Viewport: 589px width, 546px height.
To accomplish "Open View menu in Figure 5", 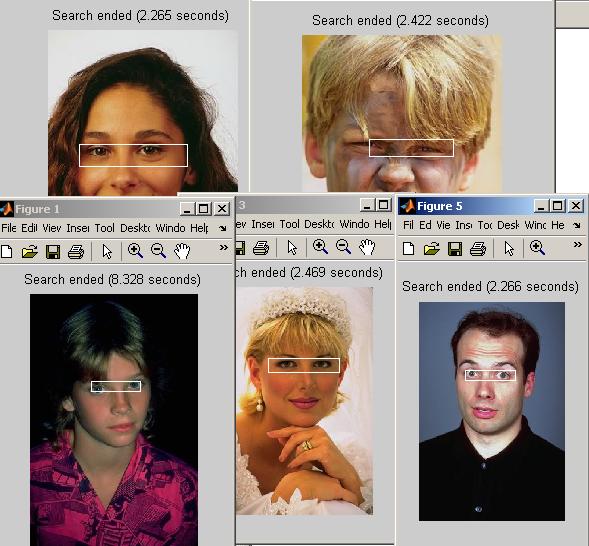I will (x=443, y=225).
